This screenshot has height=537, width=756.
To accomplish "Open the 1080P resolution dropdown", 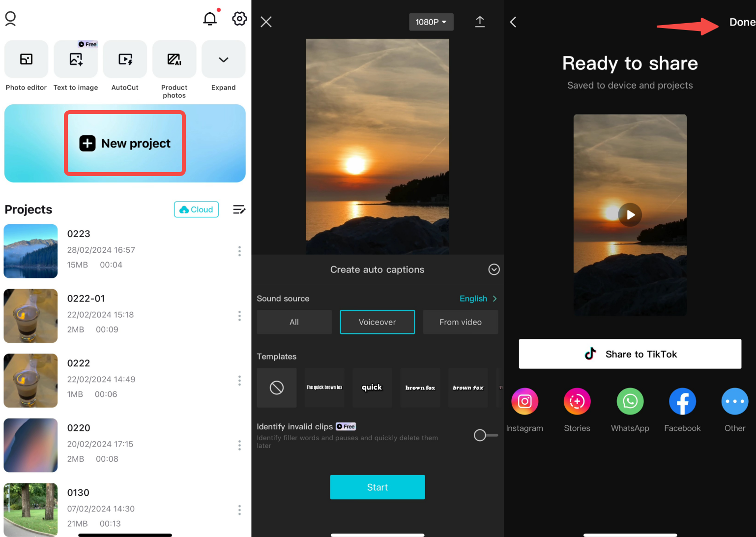I will [x=431, y=22].
